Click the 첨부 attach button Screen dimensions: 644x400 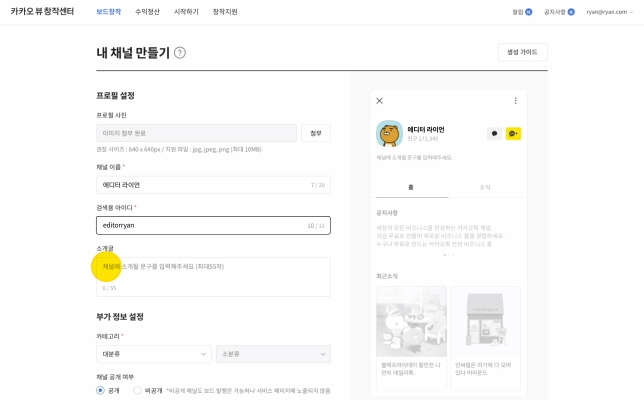[316, 133]
